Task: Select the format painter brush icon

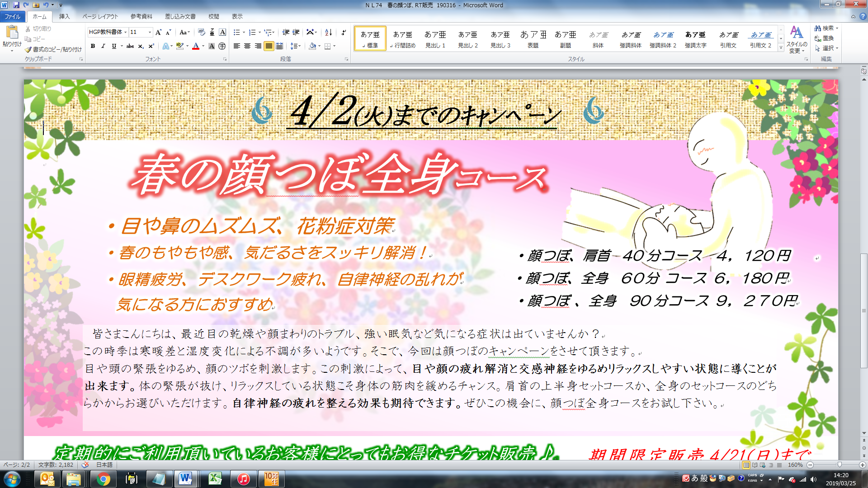Action: [x=28, y=49]
